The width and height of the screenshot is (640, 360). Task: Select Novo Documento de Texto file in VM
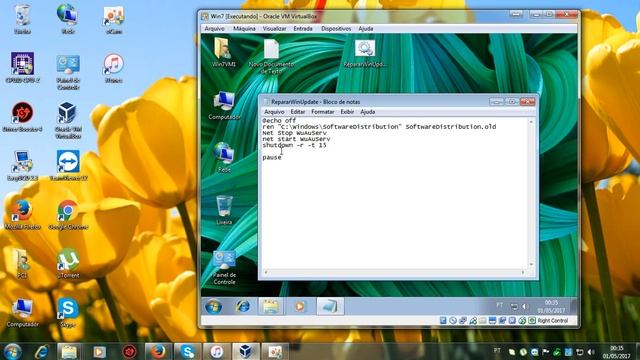[x=271, y=56]
